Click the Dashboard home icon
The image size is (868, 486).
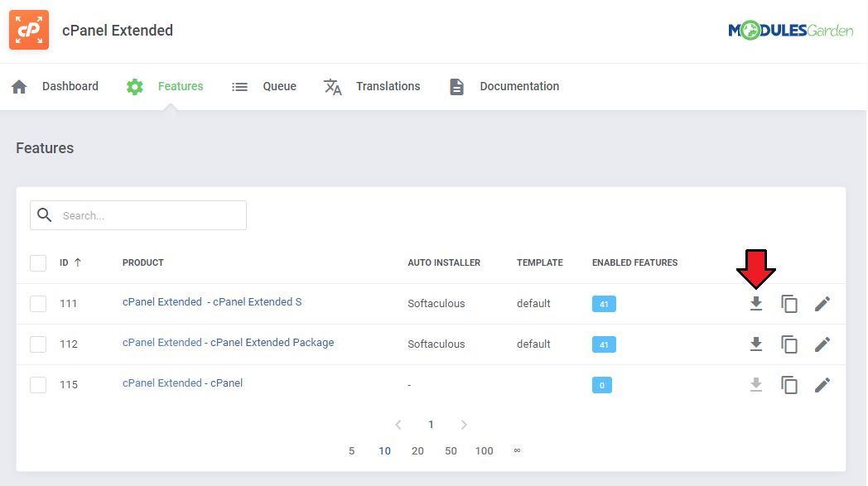19,86
